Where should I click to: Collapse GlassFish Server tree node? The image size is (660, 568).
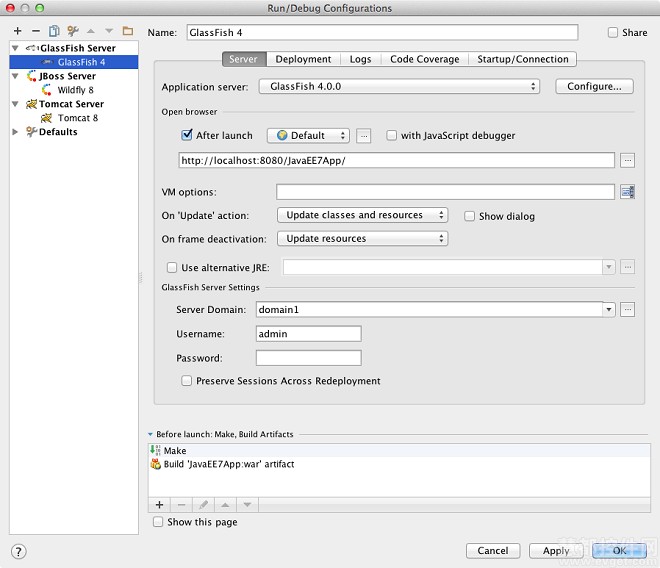pos(15,48)
